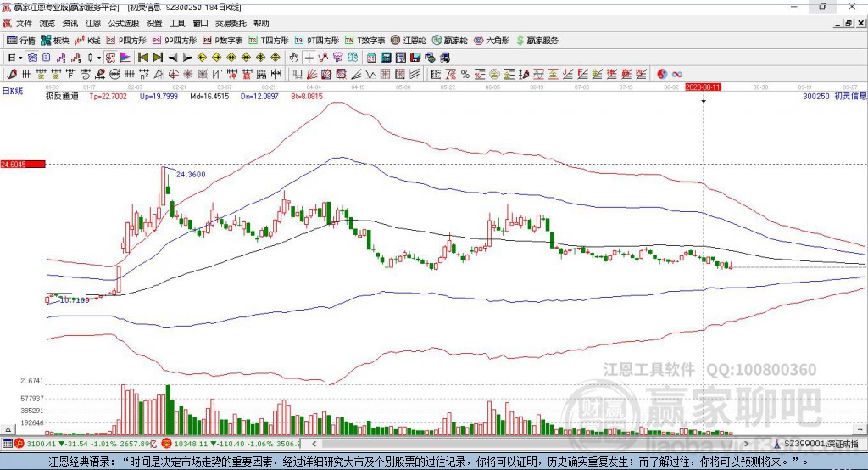
Task: Click the 24.6045 red price label
Action: (23, 164)
